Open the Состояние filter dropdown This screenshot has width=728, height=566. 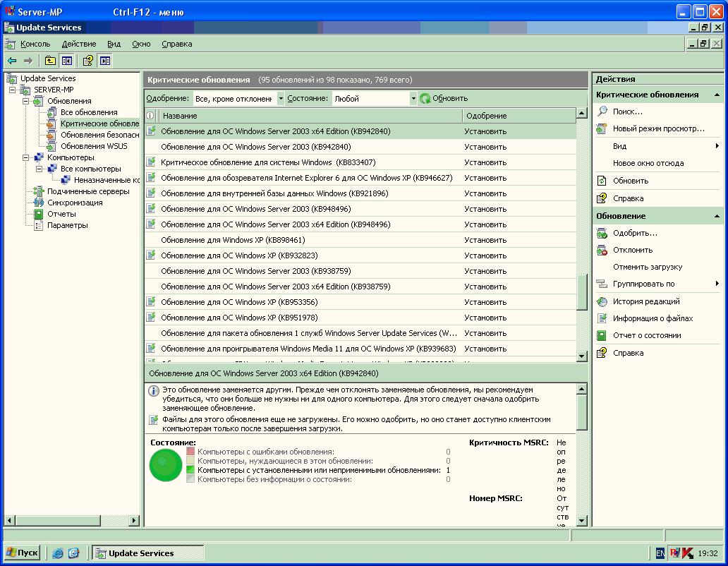pos(413,98)
